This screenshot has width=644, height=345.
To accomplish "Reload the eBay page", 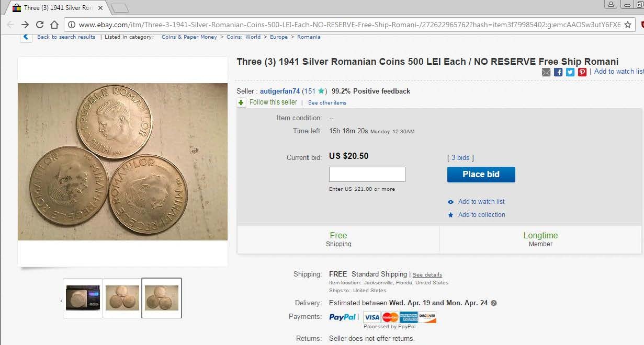I will 40,25.
